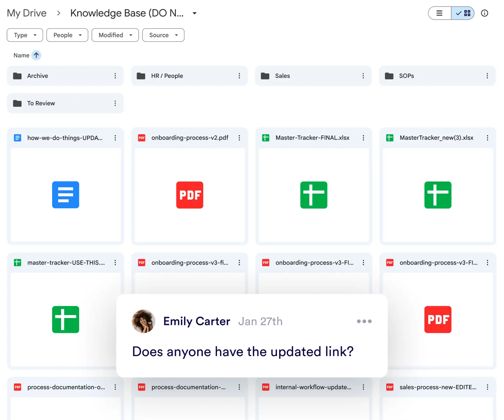Viewport: 504px width, 420px height.
Task: Switch to list layout view
Action: pyautogui.click(x=439, y=13)
